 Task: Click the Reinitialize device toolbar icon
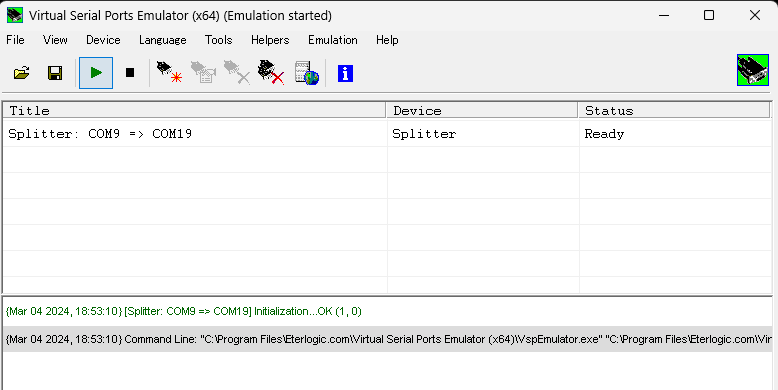point(203,72)
